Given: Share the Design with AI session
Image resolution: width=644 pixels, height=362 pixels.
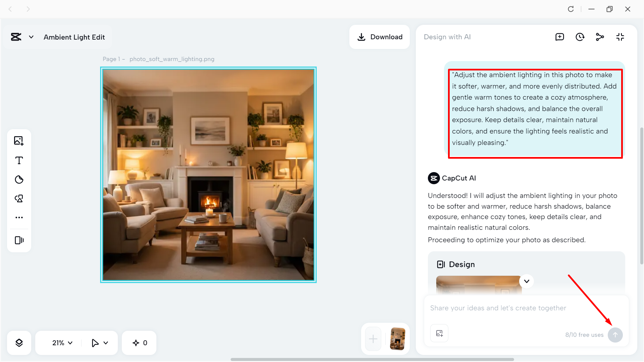Looking at the screenshot, I should pos(600,37).
